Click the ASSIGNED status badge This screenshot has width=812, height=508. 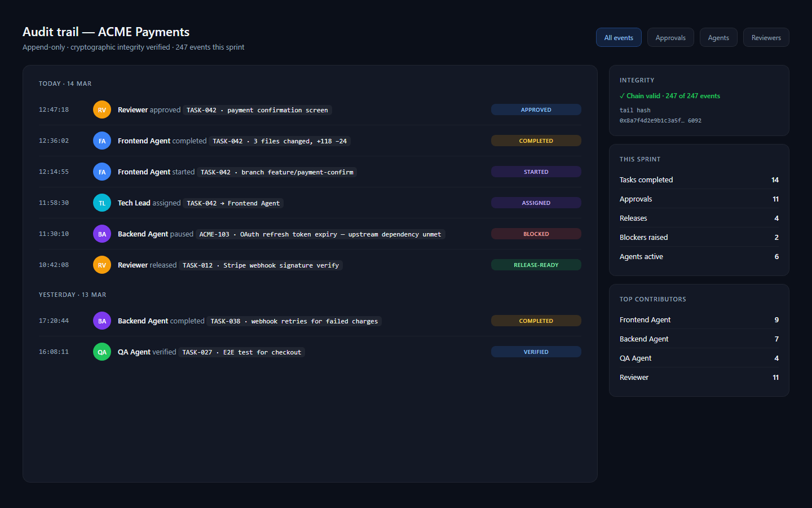click(536, 203)
